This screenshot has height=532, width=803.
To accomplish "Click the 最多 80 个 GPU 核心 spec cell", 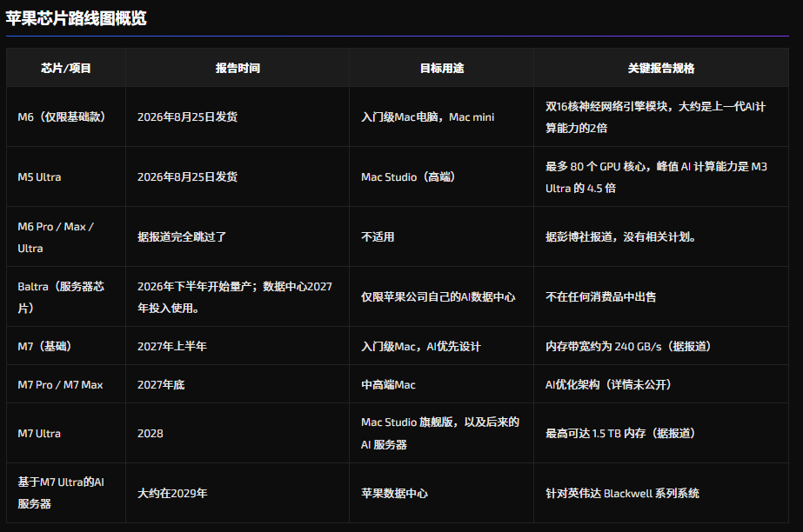I will coord(661,177).
